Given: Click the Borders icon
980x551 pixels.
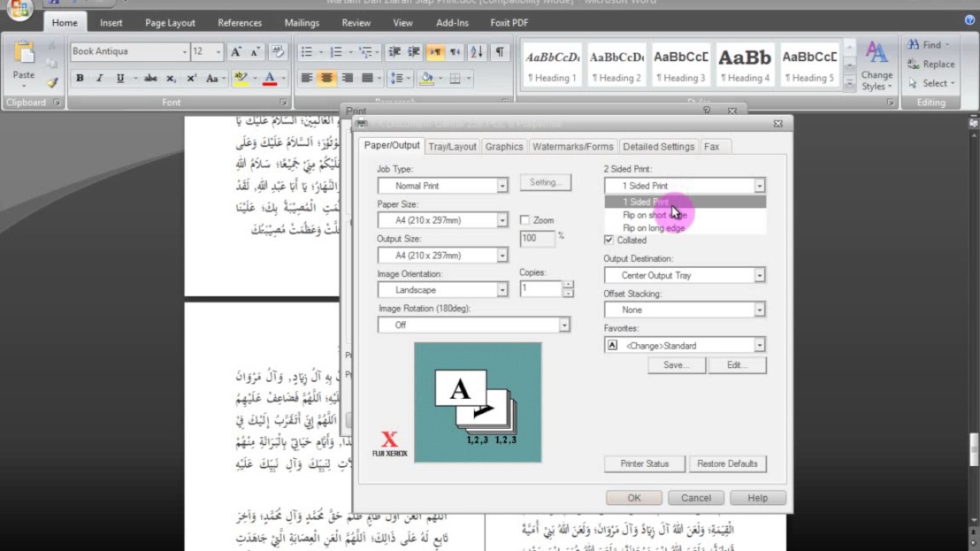Looking at the screenshot, I should pos(455,78).
